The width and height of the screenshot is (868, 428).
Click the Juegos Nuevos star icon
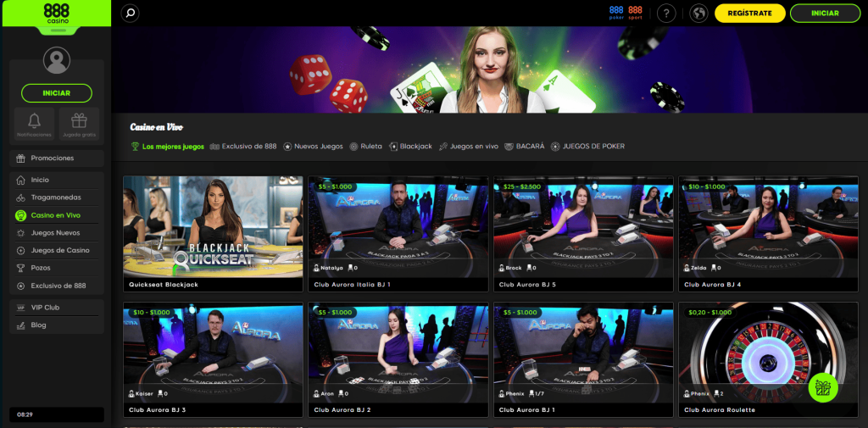point(21,233)
